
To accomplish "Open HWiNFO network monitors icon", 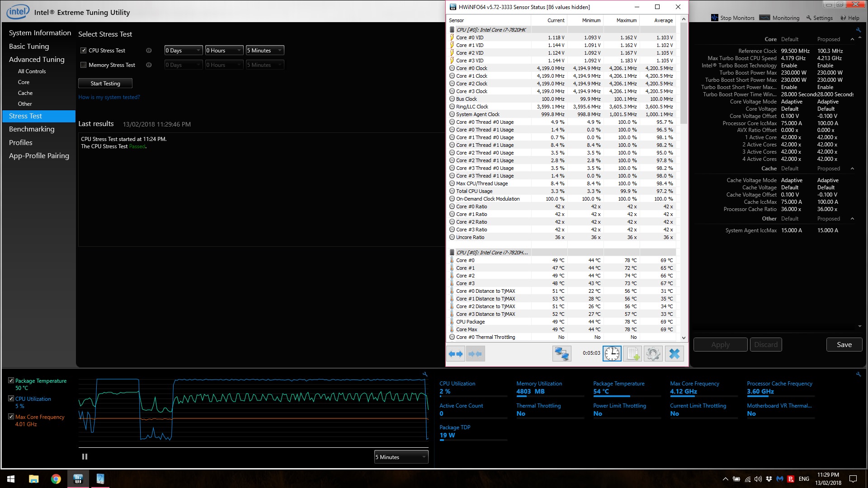I will [x=561, y=354].
